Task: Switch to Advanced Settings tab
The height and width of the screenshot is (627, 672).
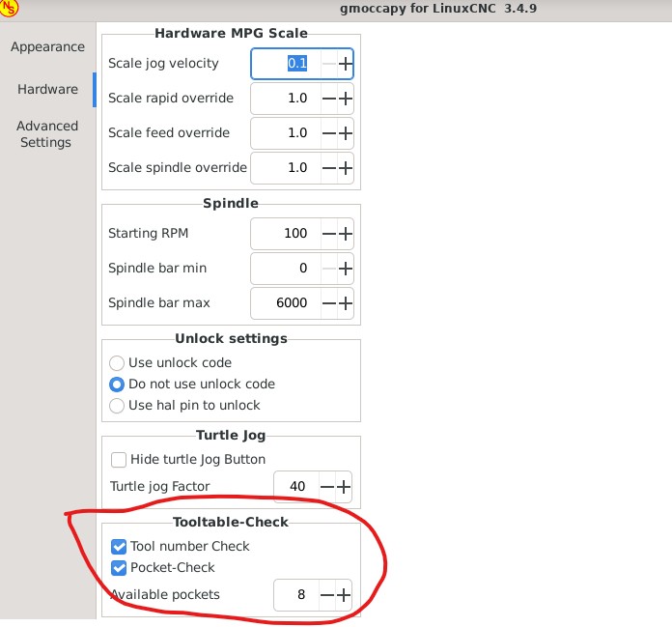Action: tap(47, 134)
